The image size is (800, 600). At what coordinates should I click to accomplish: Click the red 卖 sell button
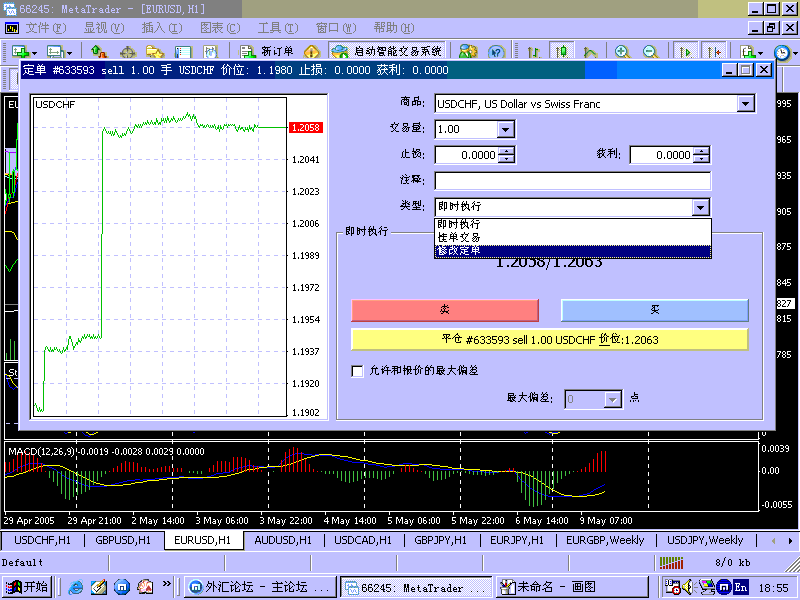[x=445, y=310]
